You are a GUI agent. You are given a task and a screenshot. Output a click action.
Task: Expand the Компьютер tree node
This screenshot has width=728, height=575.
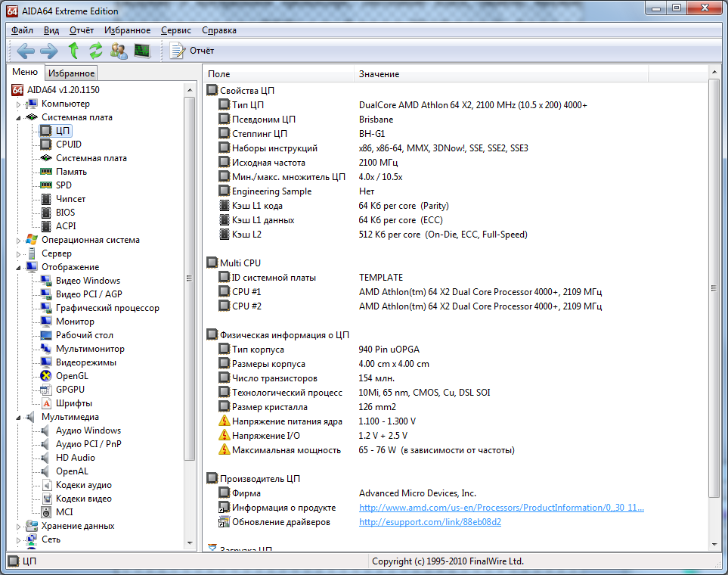pos(19,104)
